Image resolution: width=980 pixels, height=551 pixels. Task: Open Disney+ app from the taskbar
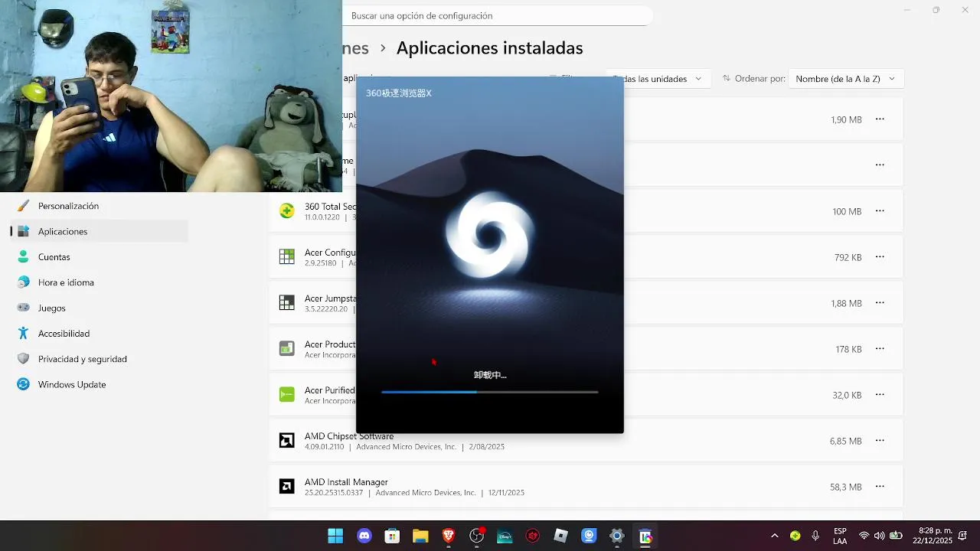click(x=505, y=536)
